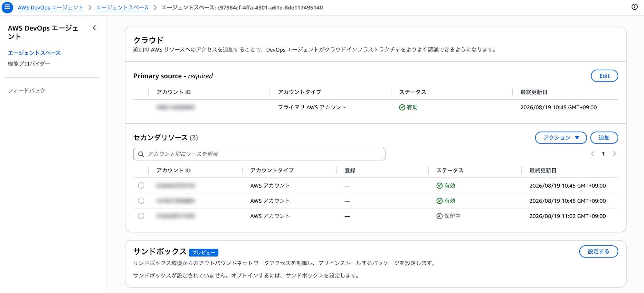Click the セカンダリソース アカウント ID column header
The height and width of the screenshot is (293, 644).
[174, 171]
